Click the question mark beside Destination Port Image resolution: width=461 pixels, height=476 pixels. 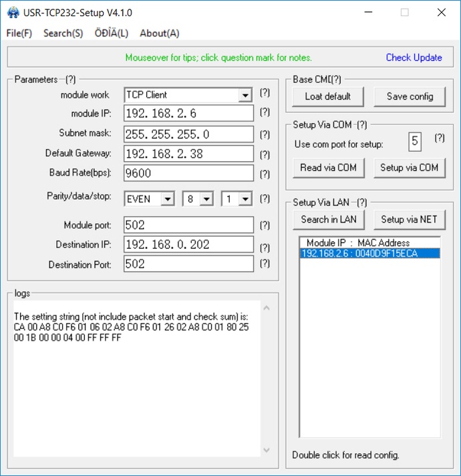click(265, 263)
